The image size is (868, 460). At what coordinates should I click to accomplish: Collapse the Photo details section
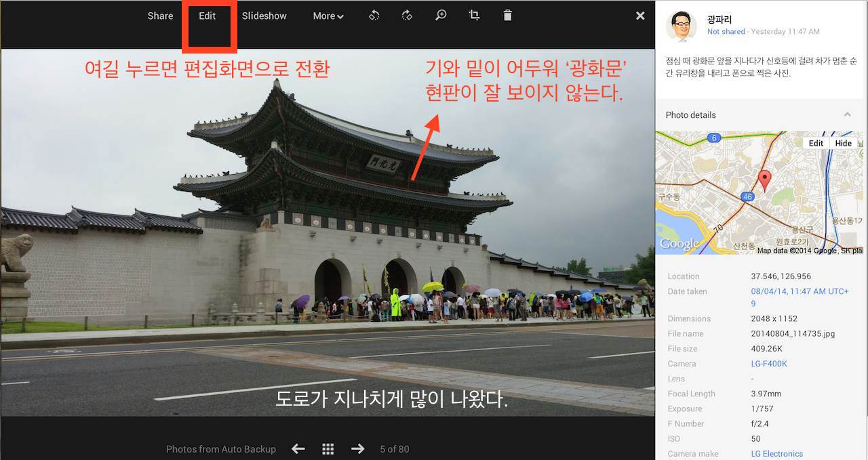(847, 115)
